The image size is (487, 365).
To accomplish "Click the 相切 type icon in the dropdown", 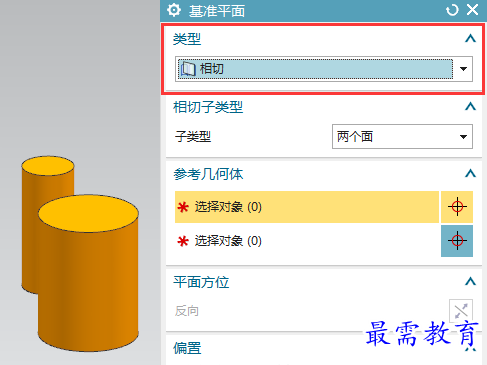I will pos(188,69).
